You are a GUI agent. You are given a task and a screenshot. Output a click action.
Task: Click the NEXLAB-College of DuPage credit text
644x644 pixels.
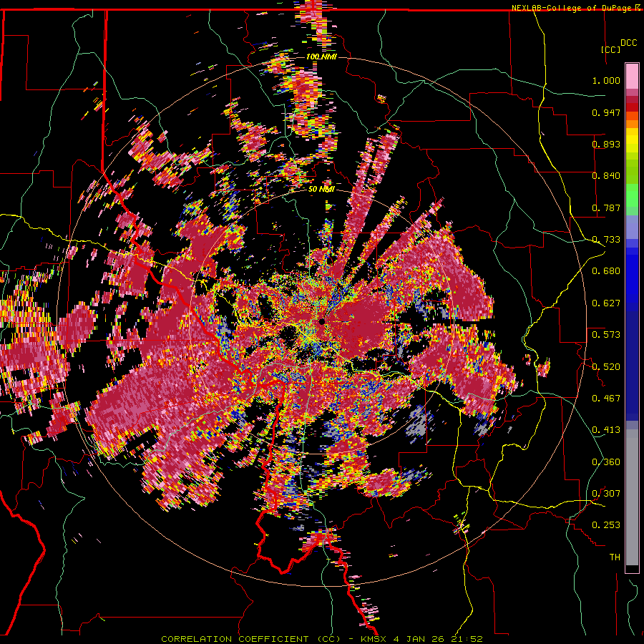click(572, 8)
